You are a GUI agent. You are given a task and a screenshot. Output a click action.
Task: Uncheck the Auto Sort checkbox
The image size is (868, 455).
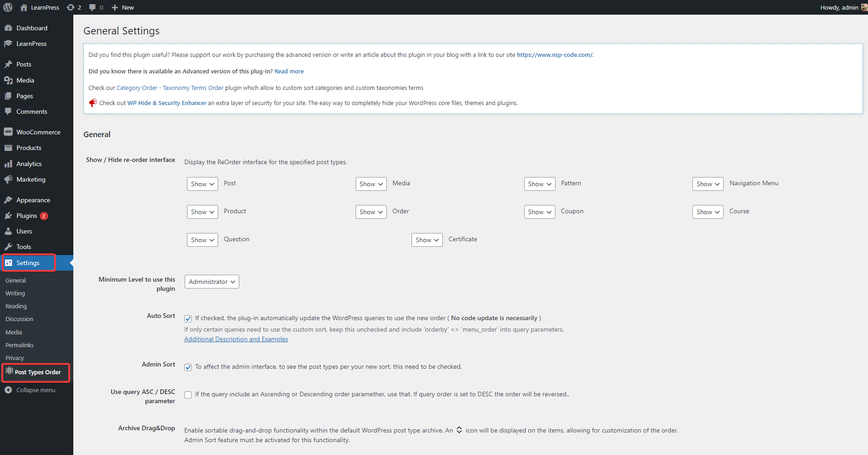pos(188,319)
